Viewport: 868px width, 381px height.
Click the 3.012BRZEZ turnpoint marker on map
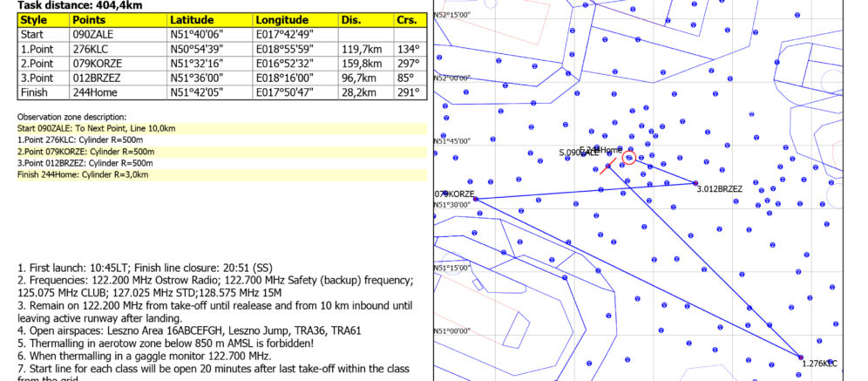(x=695, y=183)
